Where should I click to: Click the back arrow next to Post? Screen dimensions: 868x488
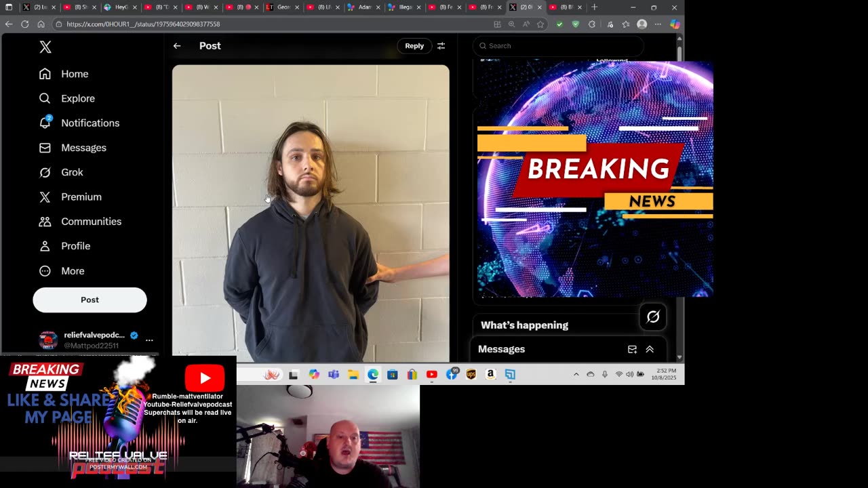pyautogui.click(x=177, y=46)
